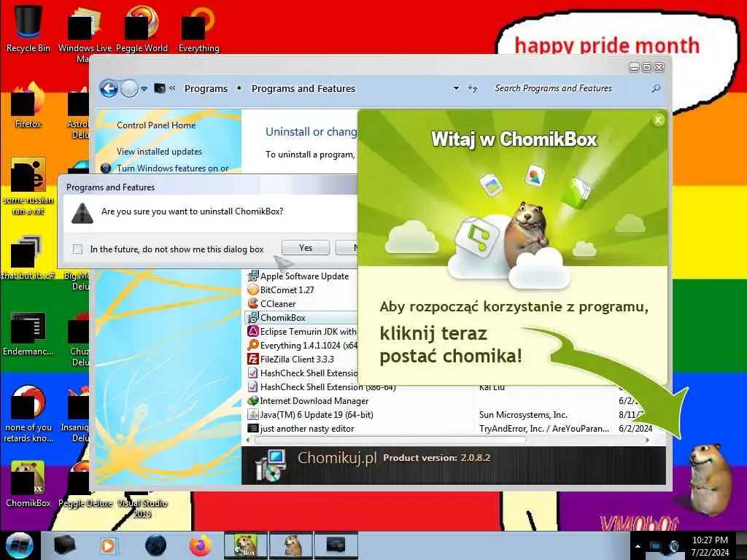Close the Witaj w ChomikBox welcome popup
This screenshot has height=560, width=747.
pyautogui.click(x=658, y=120)
